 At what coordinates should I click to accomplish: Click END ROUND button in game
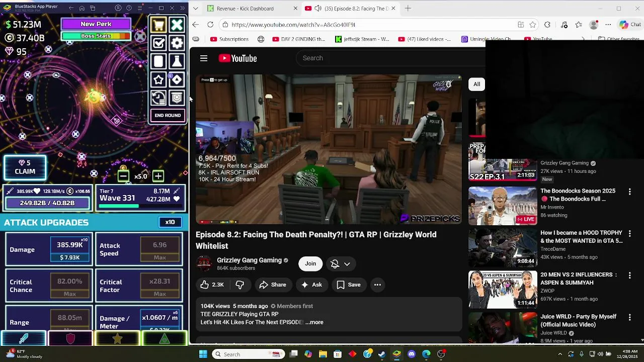pos(168,116)
